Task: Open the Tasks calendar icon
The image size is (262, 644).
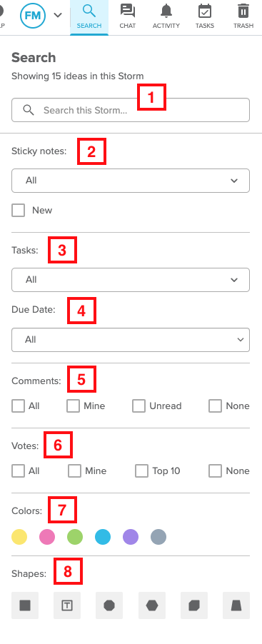Action: 204,11
